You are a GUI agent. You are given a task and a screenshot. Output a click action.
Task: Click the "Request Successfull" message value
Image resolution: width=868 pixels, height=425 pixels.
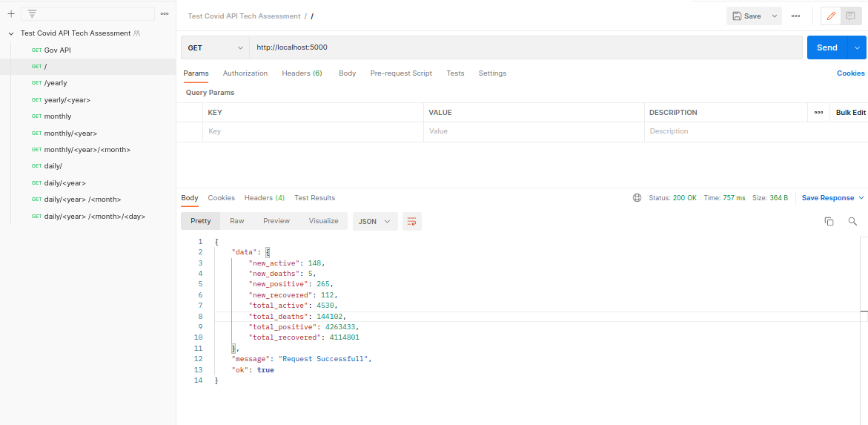click(323, 358)
